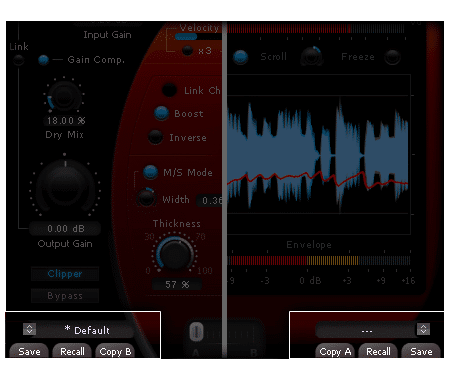
Task: Enable the Clipper button
Action: tap(65, 274)
